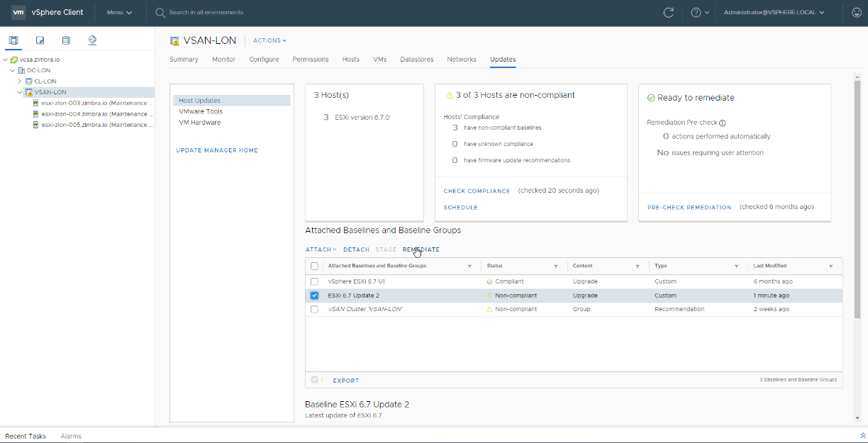Open filter on Content column
868x443 pixels.
(638, 267)
